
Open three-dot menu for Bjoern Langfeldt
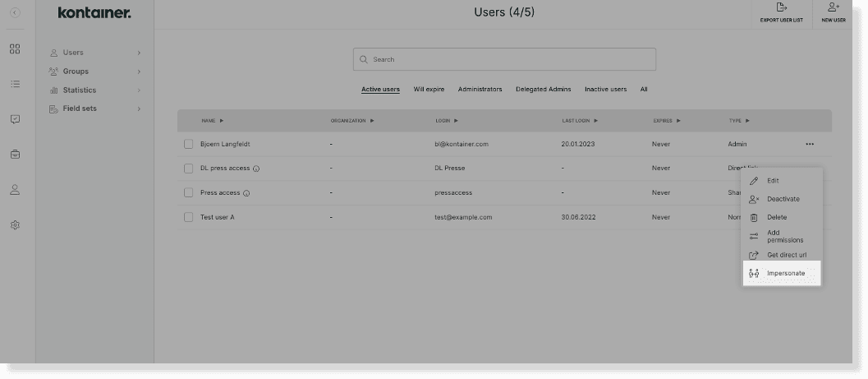coord(810,144)
